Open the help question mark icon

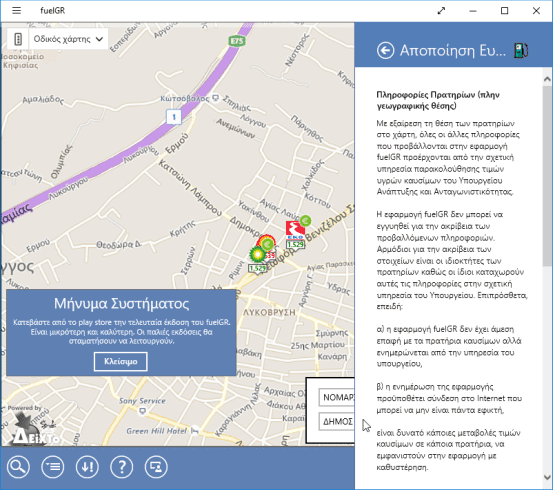click(122, 467)
